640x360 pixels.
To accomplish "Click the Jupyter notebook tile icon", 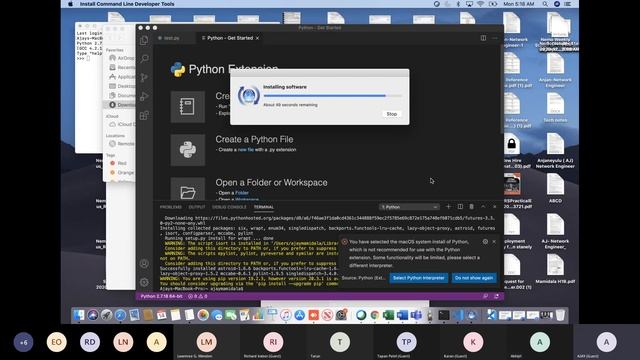I will (x=187, y=107).
